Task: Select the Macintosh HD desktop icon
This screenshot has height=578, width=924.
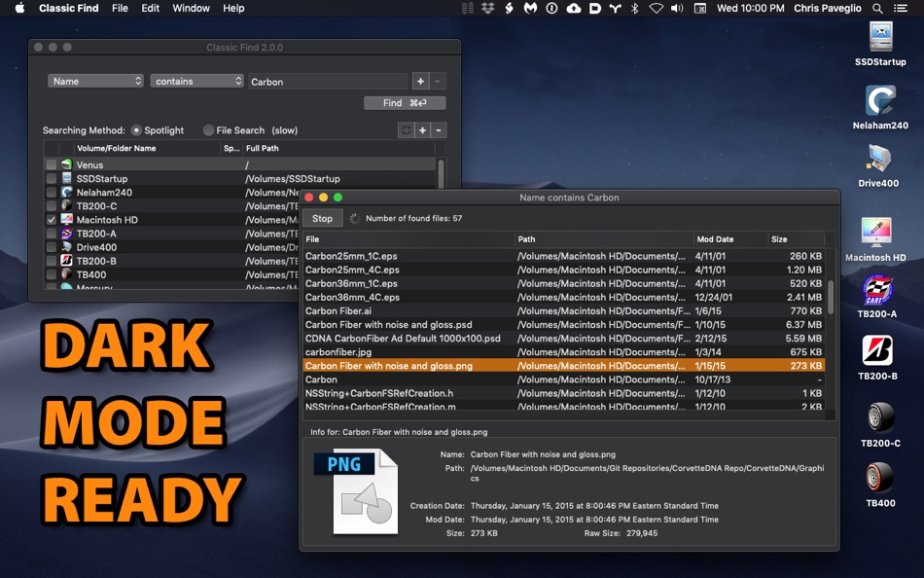Action: (876, 232)
